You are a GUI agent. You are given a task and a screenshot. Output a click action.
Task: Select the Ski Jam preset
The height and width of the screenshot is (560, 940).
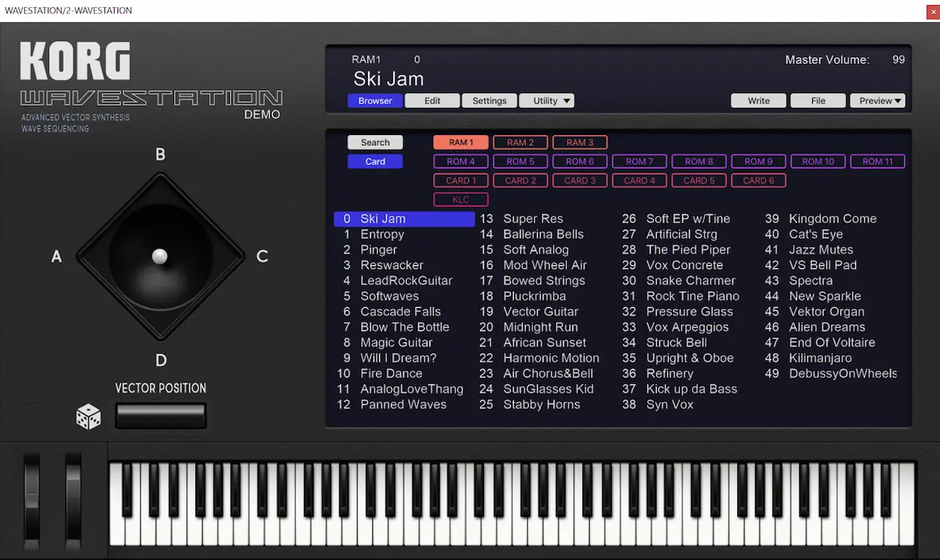click(404, 219)
